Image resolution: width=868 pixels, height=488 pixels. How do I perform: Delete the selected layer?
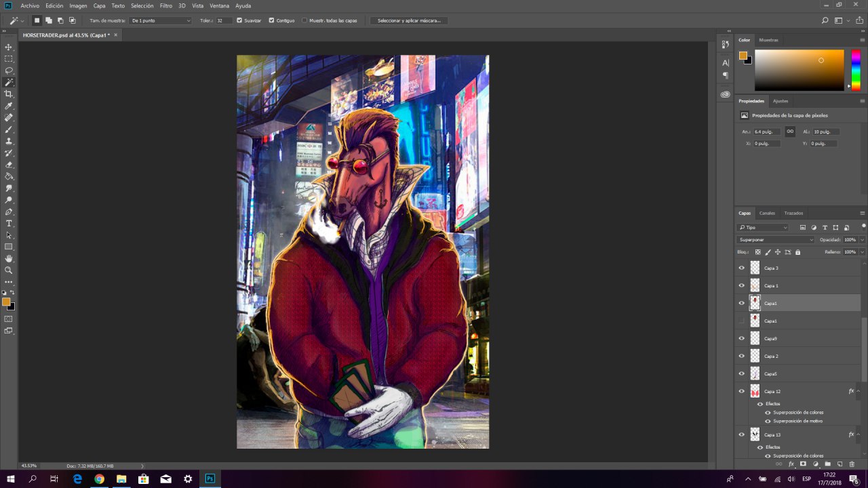coord(852,464)
